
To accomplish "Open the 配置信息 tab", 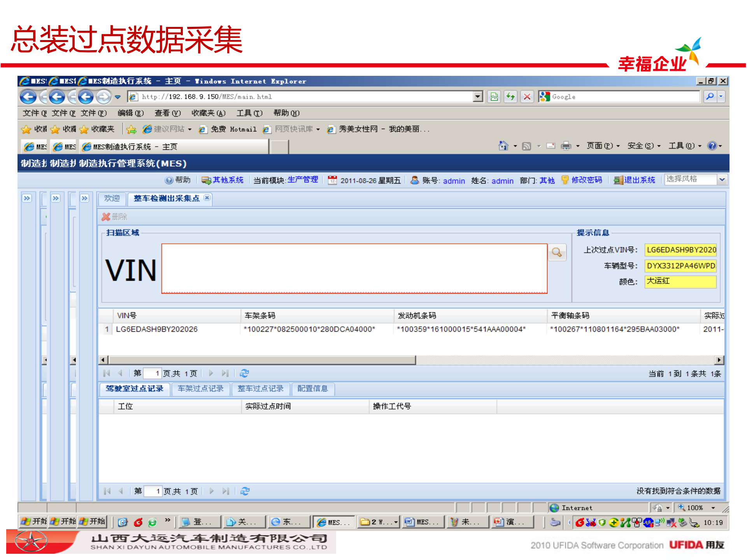I will coord(312,388).
